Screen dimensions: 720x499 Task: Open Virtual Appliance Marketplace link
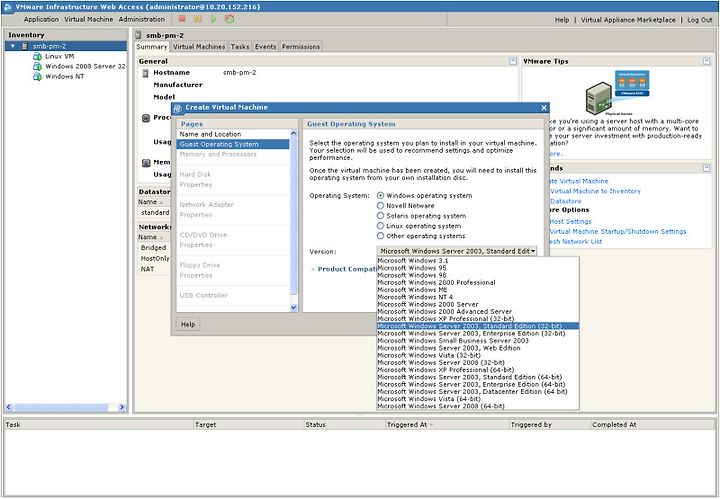[x=628, y=20]
